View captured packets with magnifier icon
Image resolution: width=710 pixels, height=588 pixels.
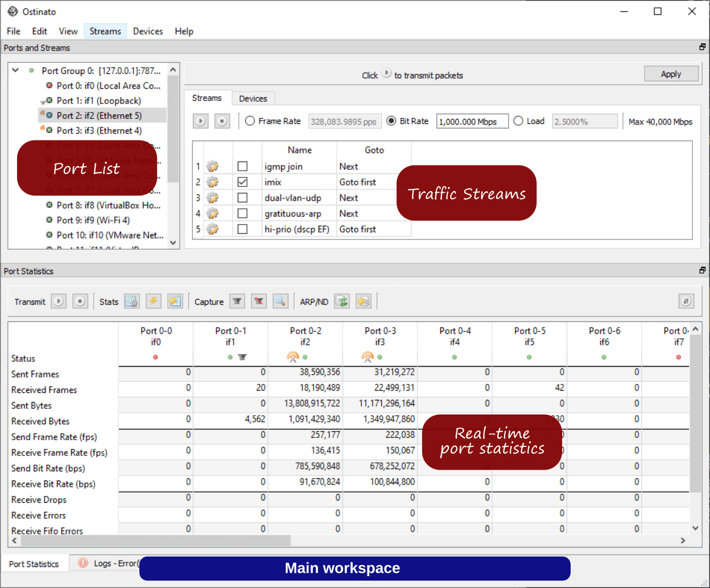pyautogui.click(x=280, y=301)
